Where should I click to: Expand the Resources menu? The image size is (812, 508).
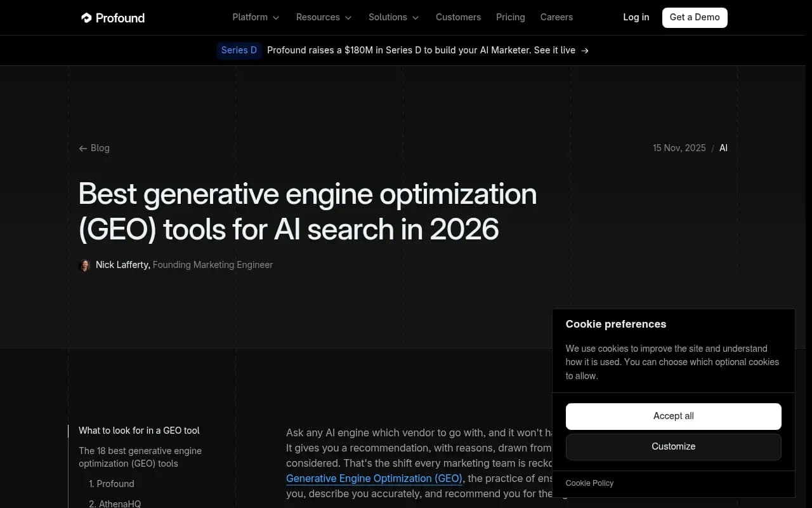coord(324,17)
